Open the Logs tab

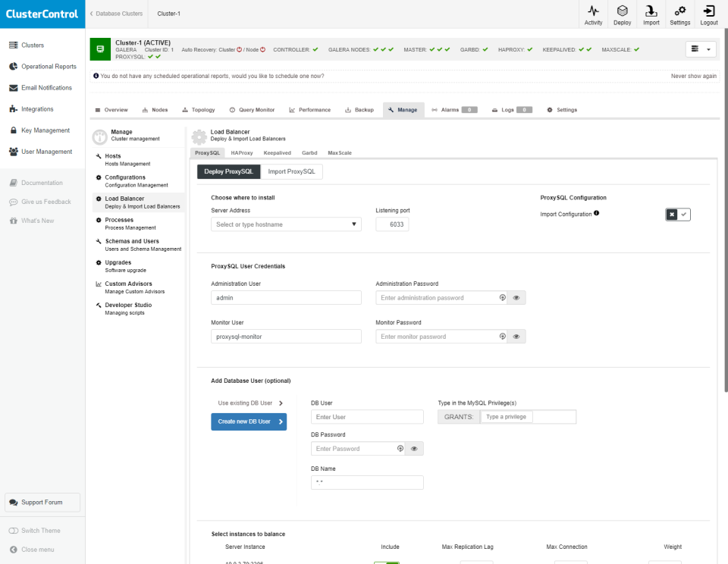(512, 110)
